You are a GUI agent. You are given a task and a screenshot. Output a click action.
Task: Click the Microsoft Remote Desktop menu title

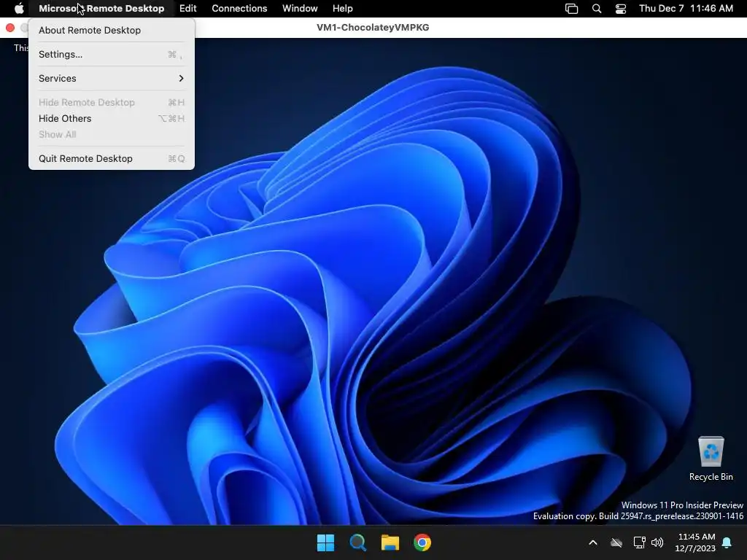[x=101, y=8]
